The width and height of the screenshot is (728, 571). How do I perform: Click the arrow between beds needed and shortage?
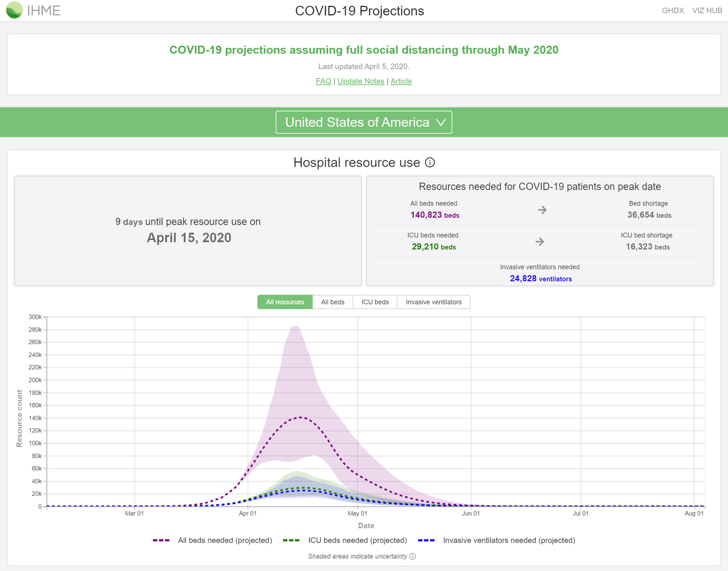click(x=542, y=210)
